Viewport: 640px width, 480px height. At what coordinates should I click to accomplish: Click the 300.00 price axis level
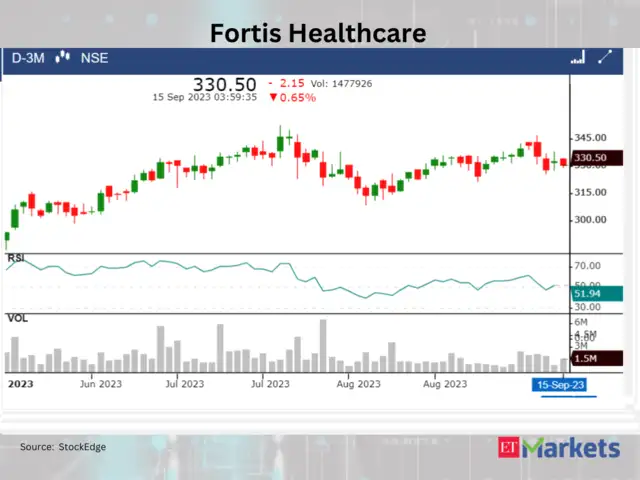tap(590, 220)
